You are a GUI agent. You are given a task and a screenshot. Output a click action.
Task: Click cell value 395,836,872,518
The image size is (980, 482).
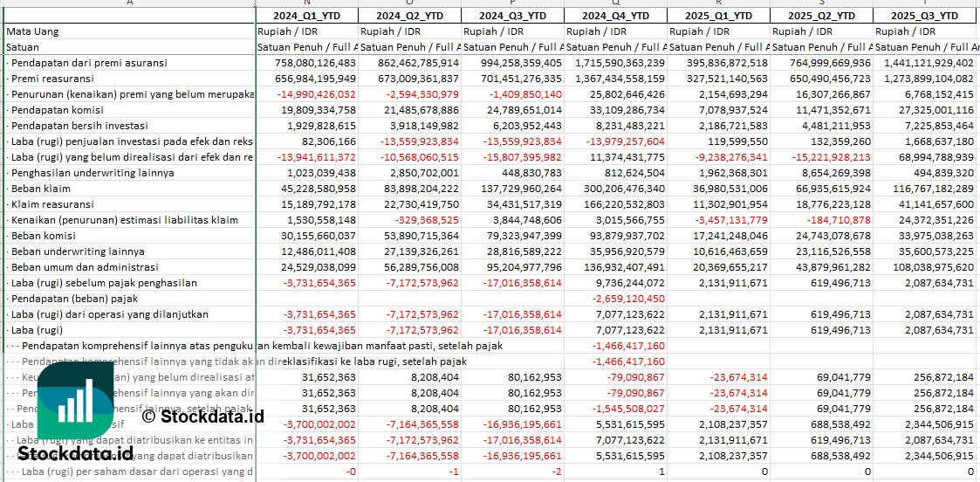[x=727, y=63]
